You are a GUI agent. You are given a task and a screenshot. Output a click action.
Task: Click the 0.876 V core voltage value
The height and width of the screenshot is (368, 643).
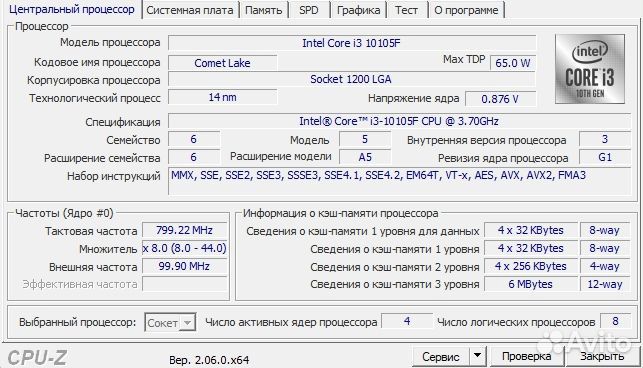pyautogui.click(x=500, y=99)
